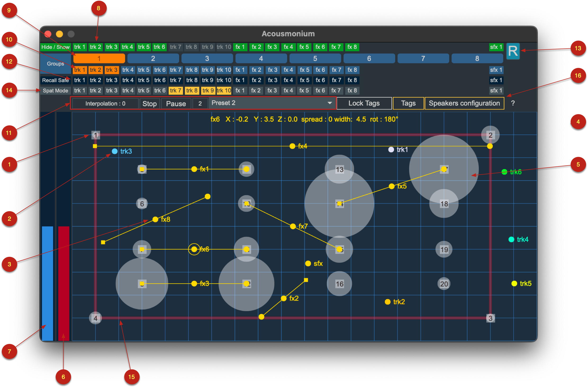Screen dimensions: 588x387
Task: Click the blue R record button
Action: point(513,51)
